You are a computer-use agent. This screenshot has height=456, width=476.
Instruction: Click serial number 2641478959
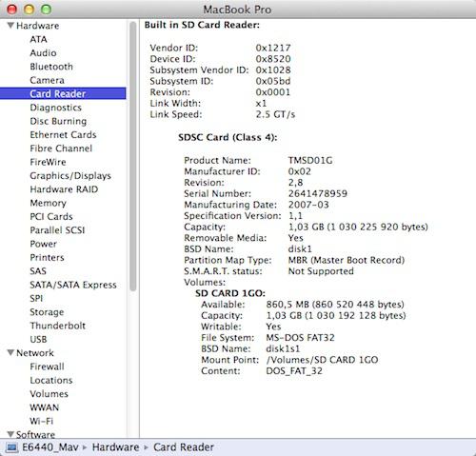pos(318,194)
